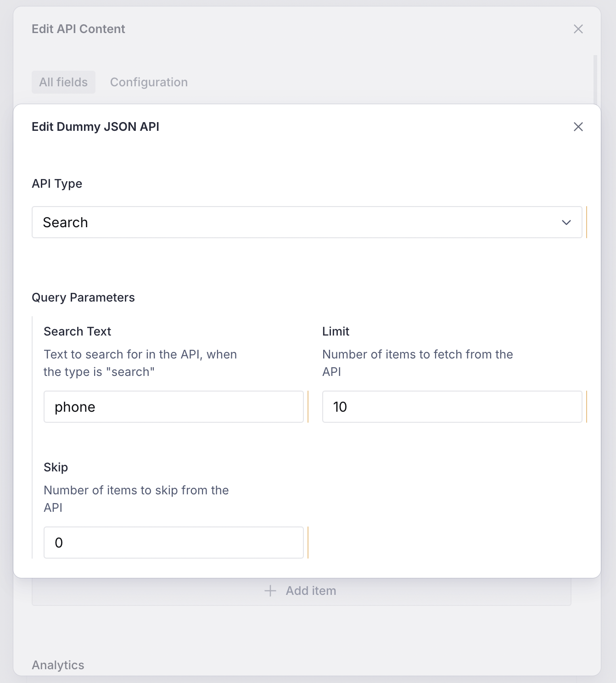616x683 pixels.
Task: Click the chevron icon in the API Type field
Action: [566, 222]
